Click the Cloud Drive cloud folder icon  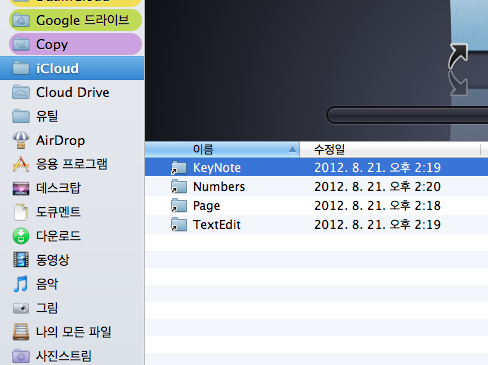21,92
